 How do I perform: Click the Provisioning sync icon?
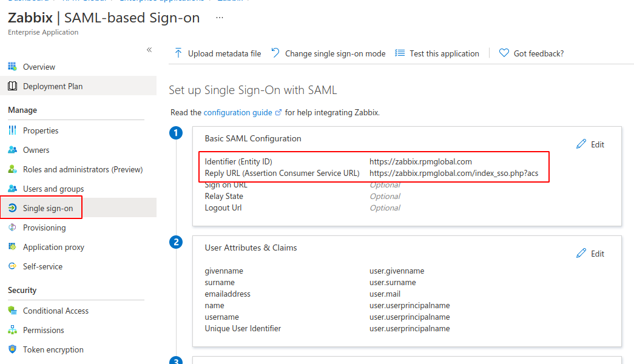(x=12, y=227)
